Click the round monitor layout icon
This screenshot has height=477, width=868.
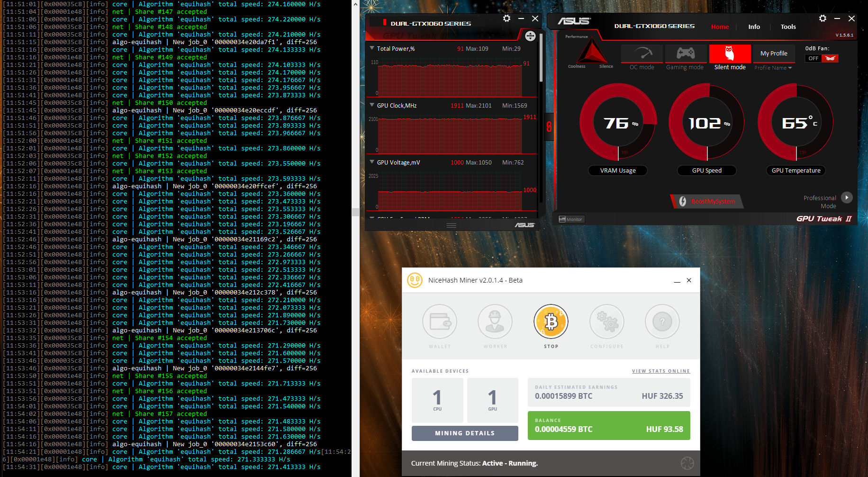(x=530, y=36)
